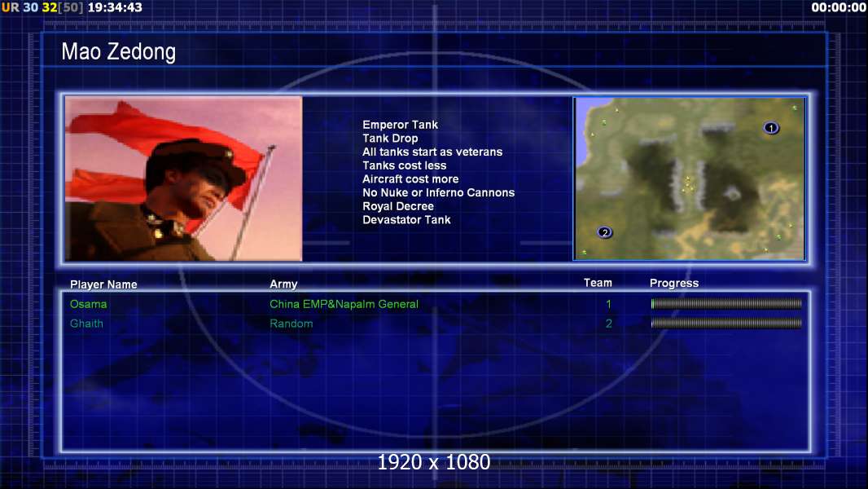Click the 'Army' column header
Image resolution: width=868 pixels, height=489 pixels.
point(283,284)
